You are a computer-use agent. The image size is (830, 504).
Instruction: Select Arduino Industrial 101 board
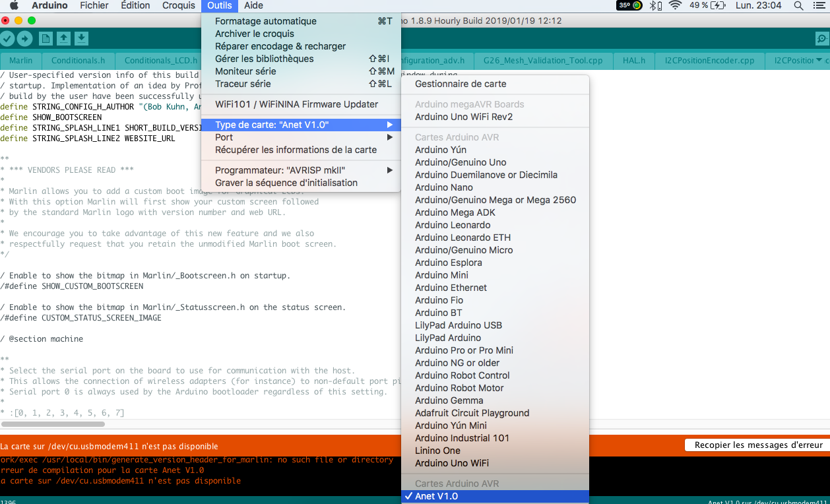(x=495, y=438)
